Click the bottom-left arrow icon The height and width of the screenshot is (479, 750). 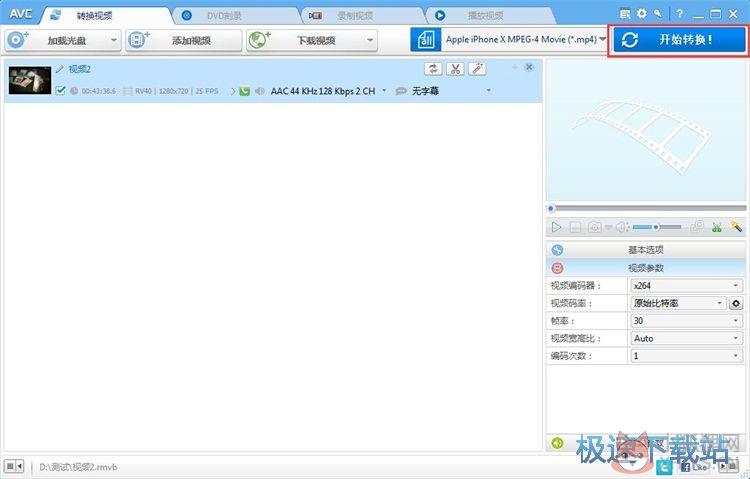(x=20, y=466)
